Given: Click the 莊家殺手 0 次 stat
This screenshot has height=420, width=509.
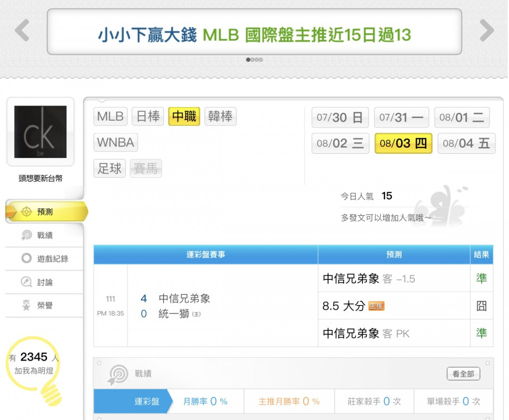Looking at the screenshot, I should [374, 402].
